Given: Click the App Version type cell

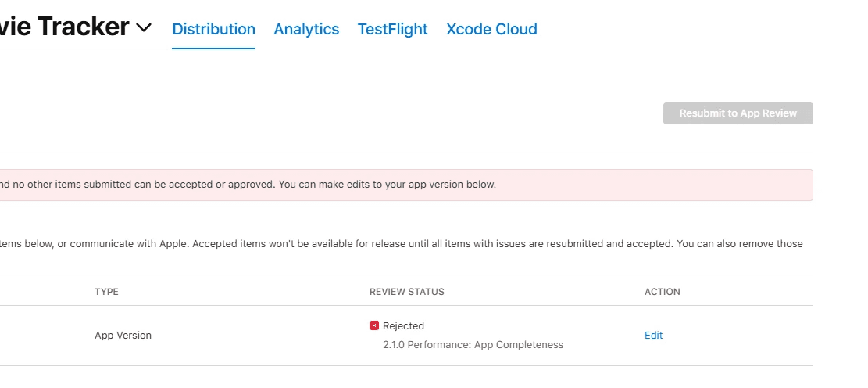Looking at the screenshot, I should point(123,336).
